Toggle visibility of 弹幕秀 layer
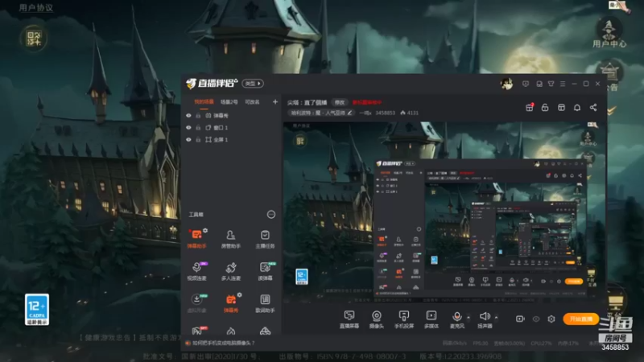The image size is (644, 362). click(x=188, y=116)
